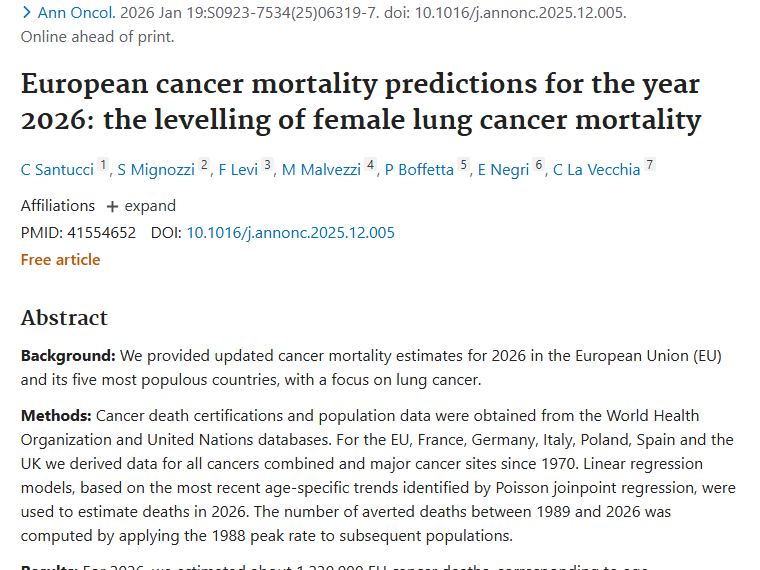Expand the Affiliations section
The image size is (760, 570).
[x=141, y=206]
